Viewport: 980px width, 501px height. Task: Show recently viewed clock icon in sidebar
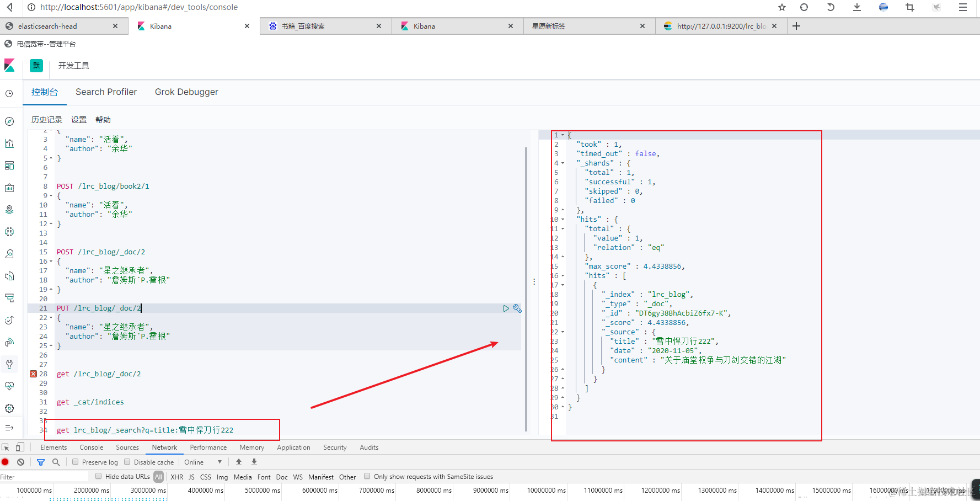(x=9, y=94)
